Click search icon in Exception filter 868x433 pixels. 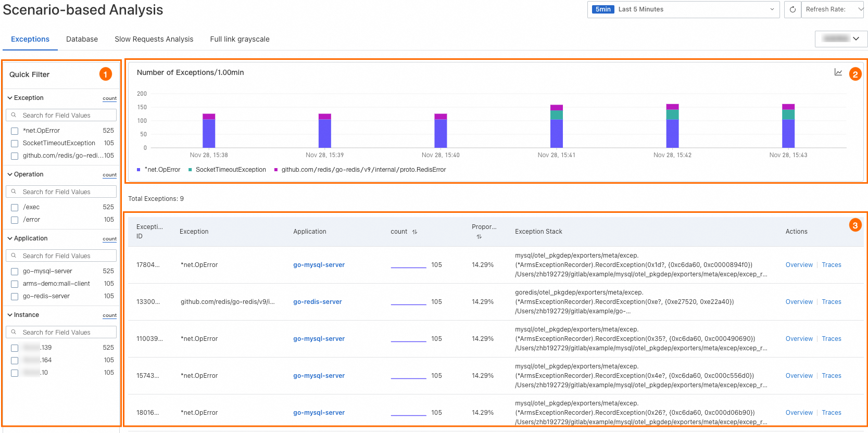coord(14,115)
